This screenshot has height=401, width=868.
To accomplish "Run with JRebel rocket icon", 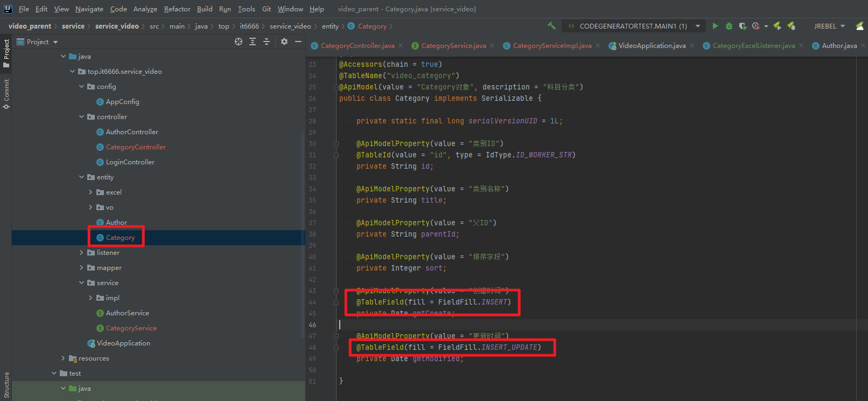I will pos(777,26).
